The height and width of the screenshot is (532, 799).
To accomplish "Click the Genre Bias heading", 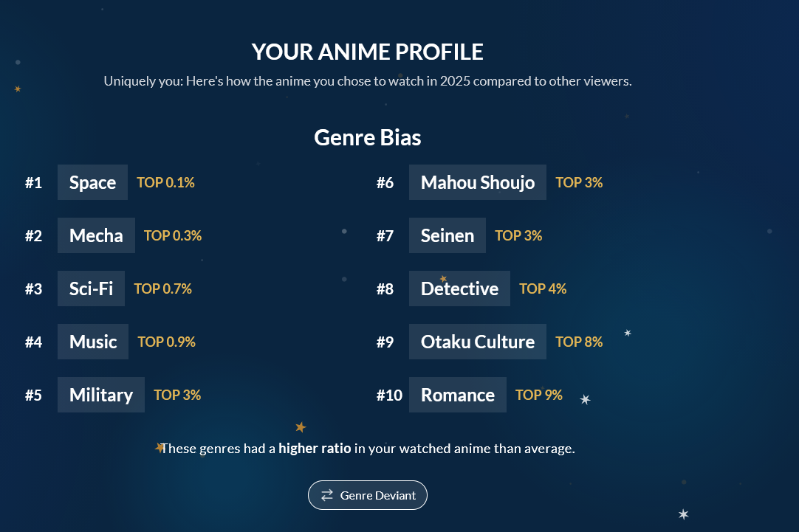I will point(368,138).
